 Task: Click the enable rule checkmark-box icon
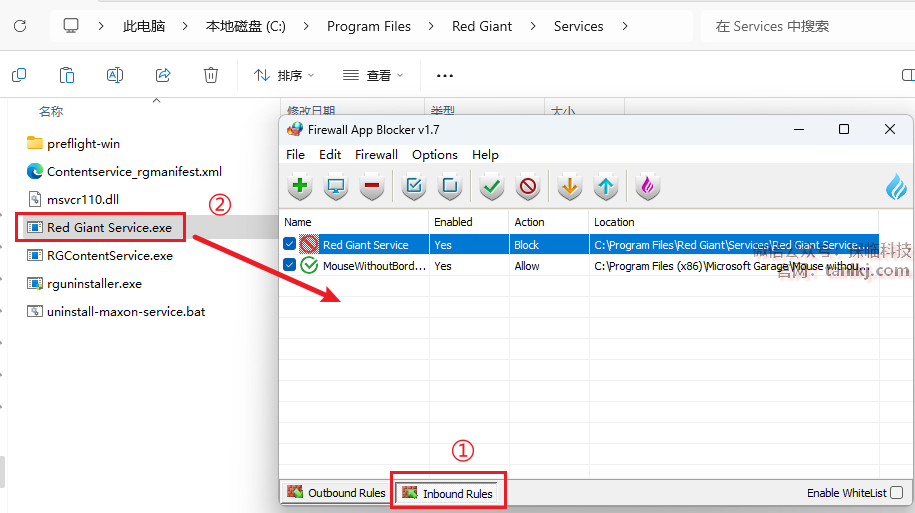pos(414,186)
